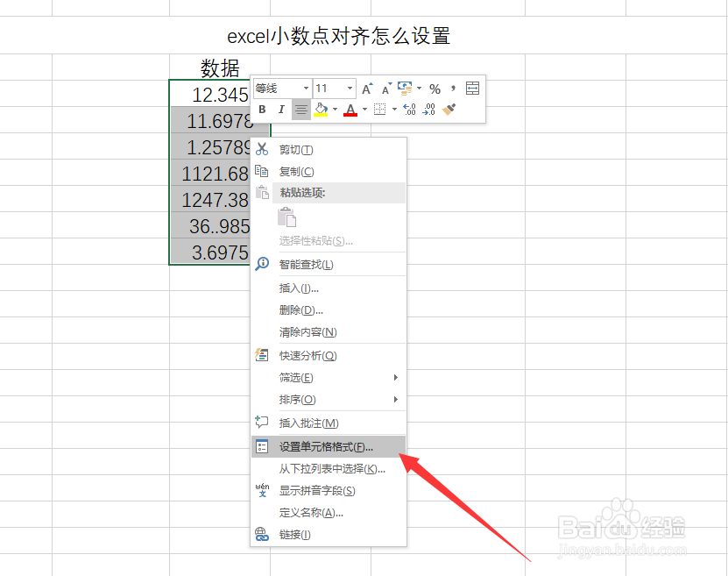Screen dimensions: 728x576
Task: Choose 剪切(T) from context menu
Action: pos(329,150)
